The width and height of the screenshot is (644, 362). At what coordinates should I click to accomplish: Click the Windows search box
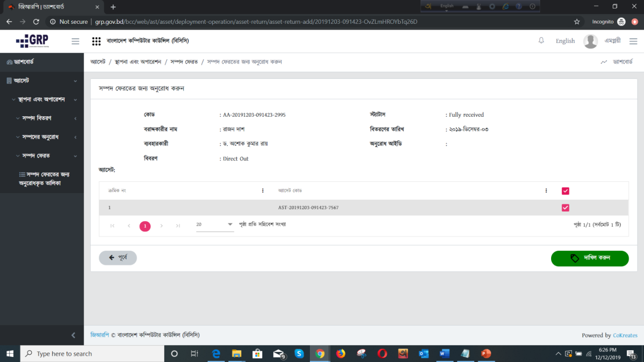click(92, 354)
